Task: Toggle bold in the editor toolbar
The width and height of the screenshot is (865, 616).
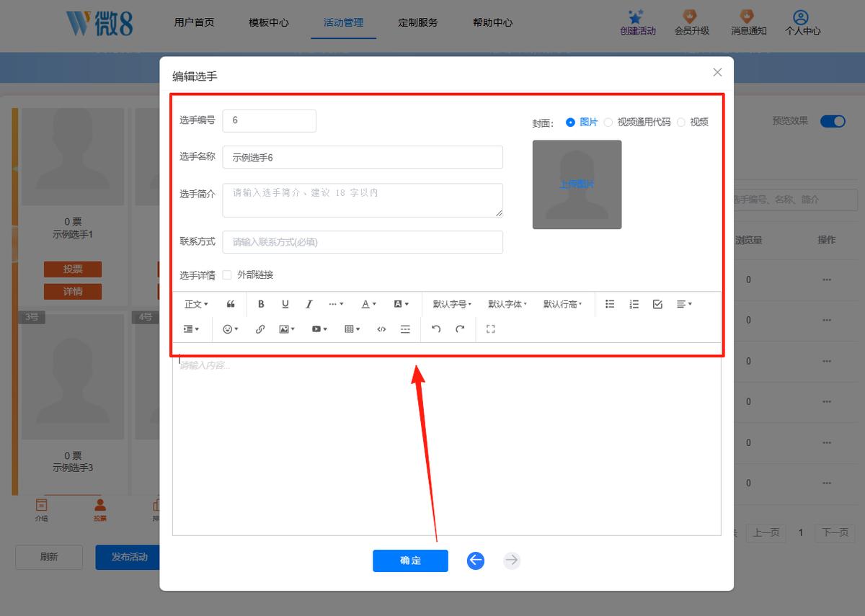Action: 261,304
